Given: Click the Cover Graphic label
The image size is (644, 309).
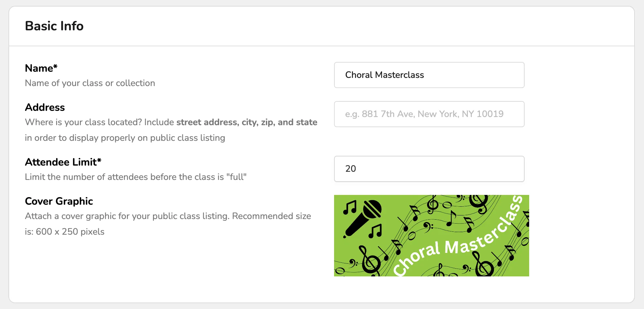Looking at the screenshot, I should click(x=59, y=201).
